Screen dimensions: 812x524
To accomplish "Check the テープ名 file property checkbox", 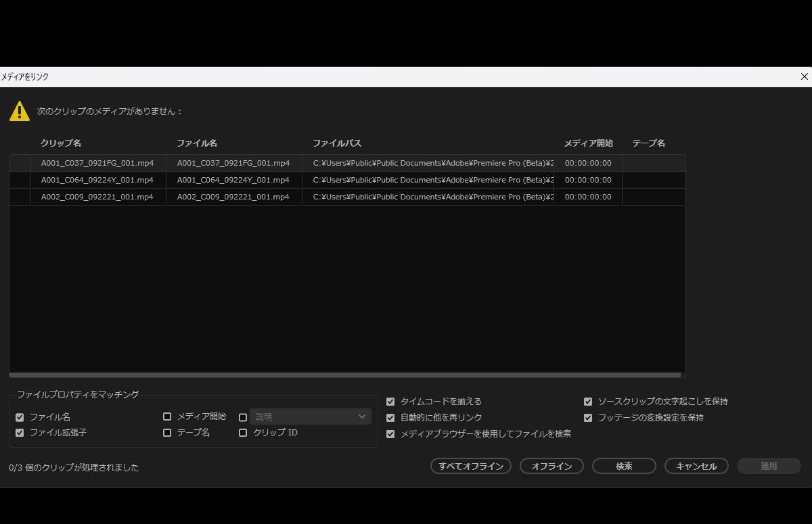I will tap(166, 432).
